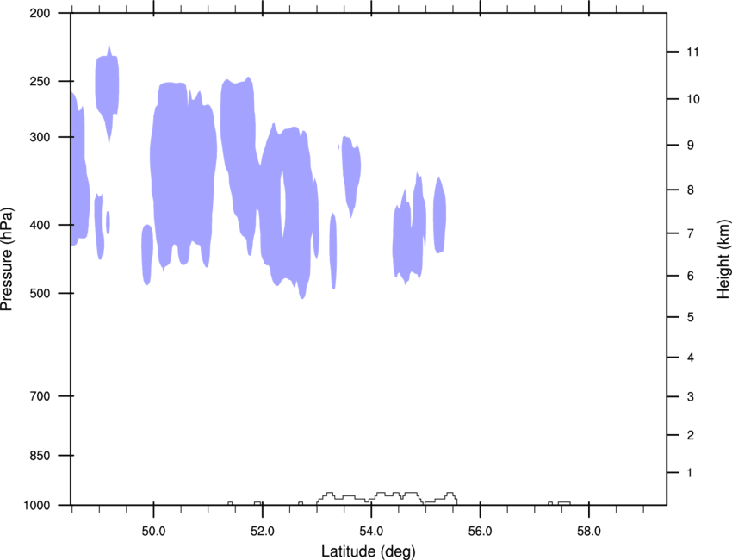732x560 pixels.
Task: Pick the 11 km height label
Action: click(x=692, y=52)
